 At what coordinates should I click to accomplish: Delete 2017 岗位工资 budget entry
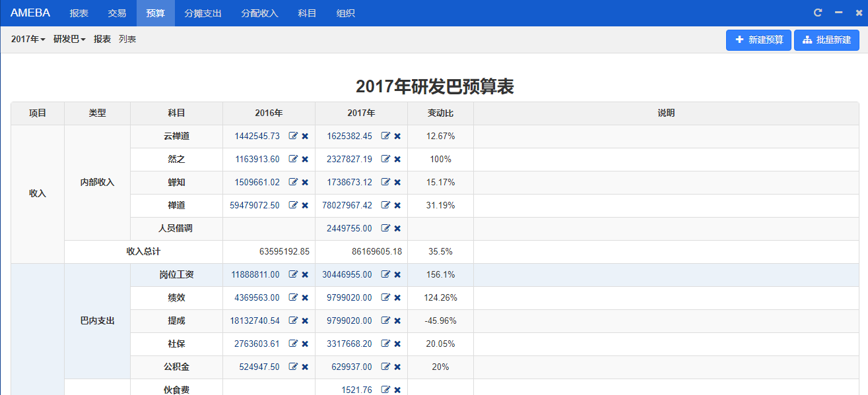coord(397,275)
